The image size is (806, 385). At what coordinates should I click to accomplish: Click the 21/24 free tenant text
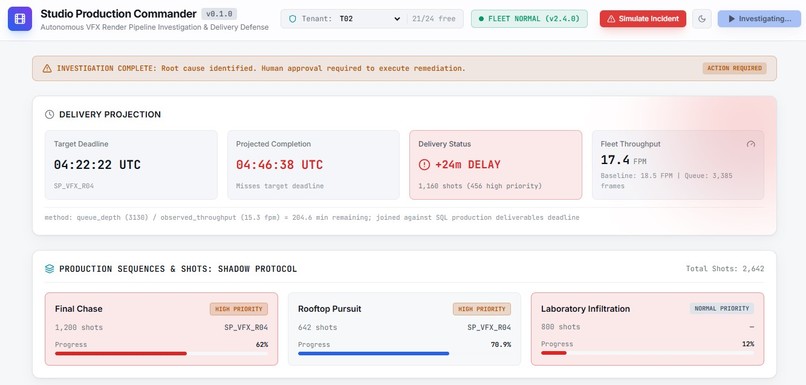(433, 19)
